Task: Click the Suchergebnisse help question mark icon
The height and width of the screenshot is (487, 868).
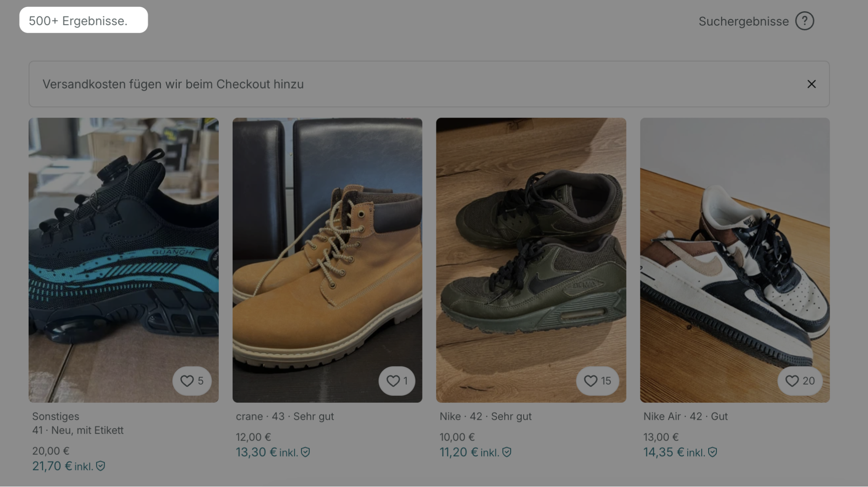Action: (x=804, y=21)
